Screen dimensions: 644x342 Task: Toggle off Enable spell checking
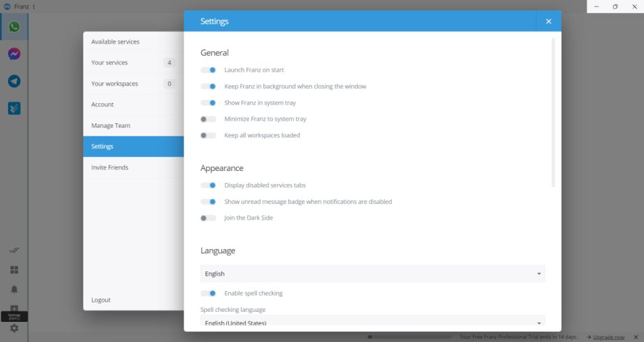(208, 294)
